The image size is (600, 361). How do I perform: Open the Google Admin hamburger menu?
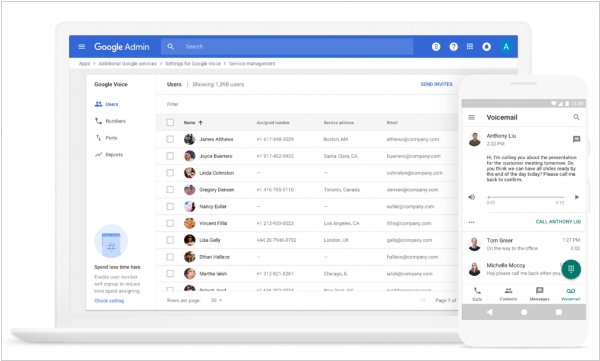point(82,47)
